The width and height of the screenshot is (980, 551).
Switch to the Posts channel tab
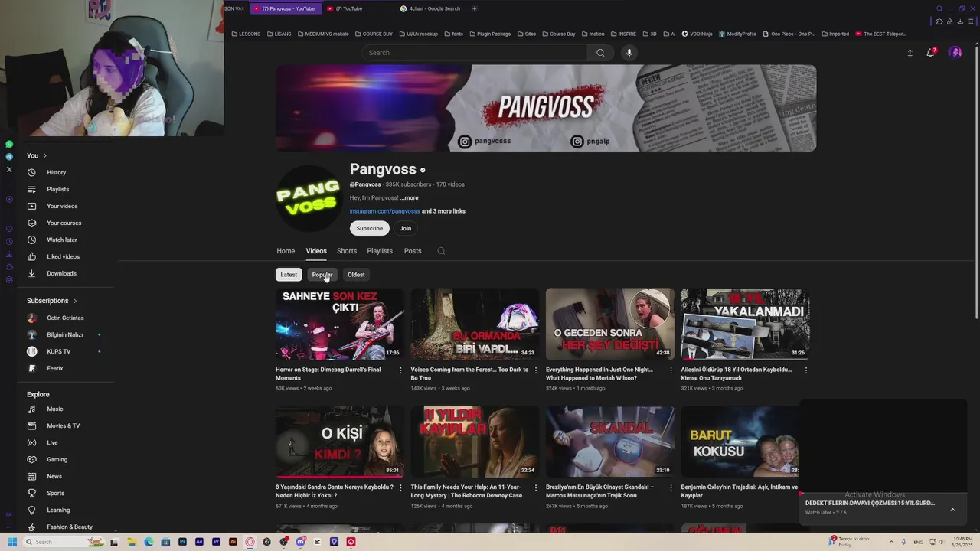[413, 251]
